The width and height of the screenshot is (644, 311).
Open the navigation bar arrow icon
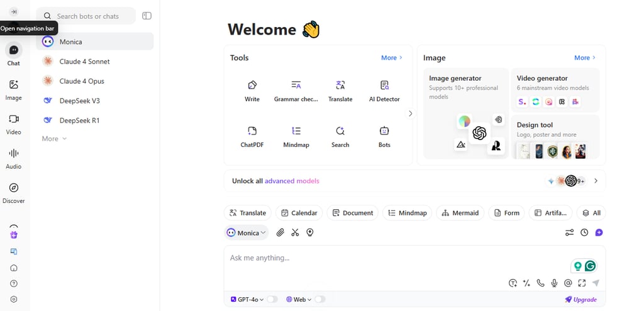14,12
